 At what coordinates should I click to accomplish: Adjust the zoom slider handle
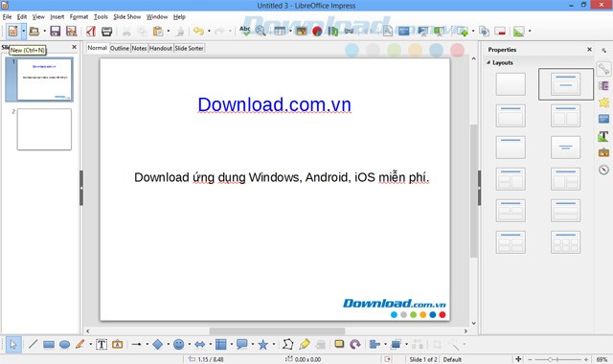tap(550, 359)
